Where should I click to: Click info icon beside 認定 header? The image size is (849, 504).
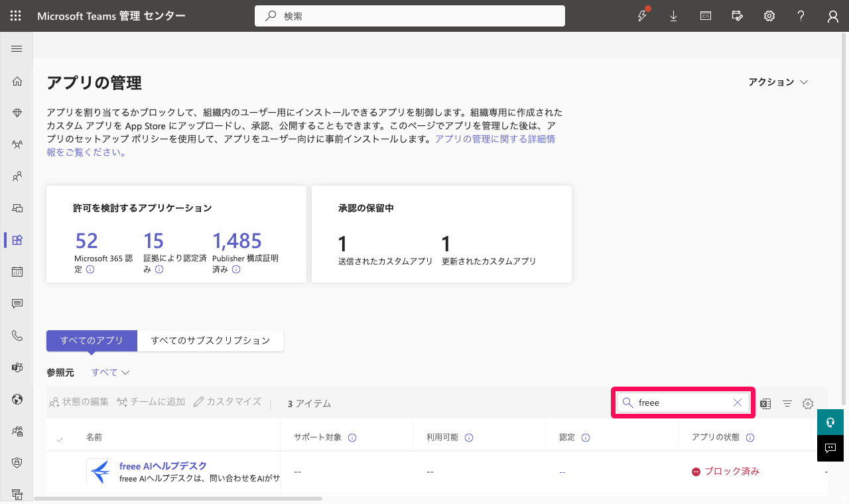pyautogui.click(x=586, y=438)
